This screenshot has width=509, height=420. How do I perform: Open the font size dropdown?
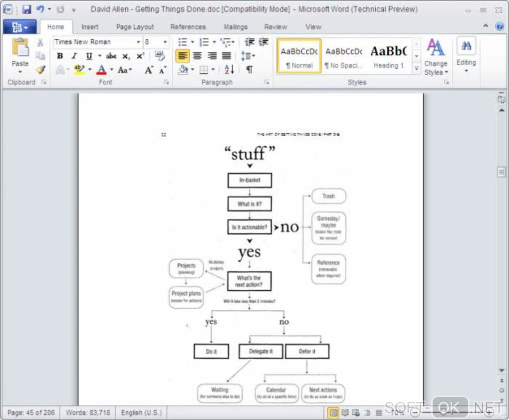tap(165, 42)
